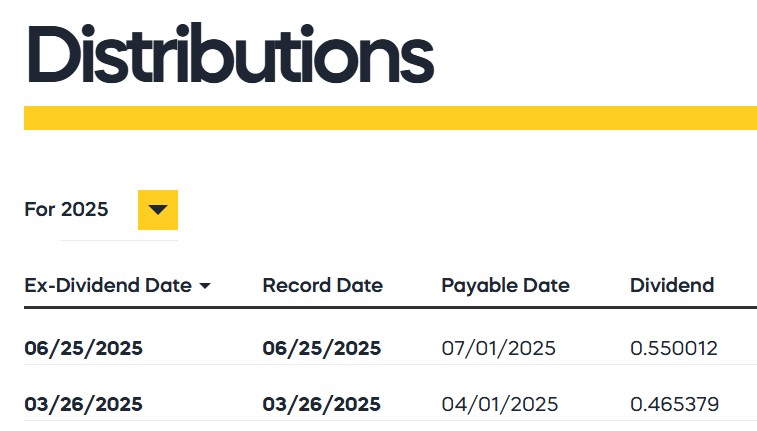The width and height of the screenshot is (757, 431).
Task: Click the Record Date column header
Action: [x=322, y=285]
